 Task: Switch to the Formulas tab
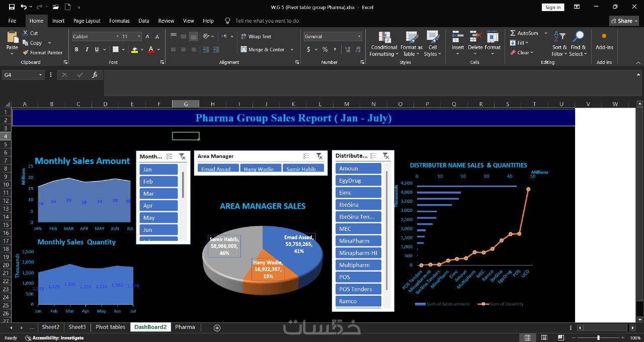(119, 21)
